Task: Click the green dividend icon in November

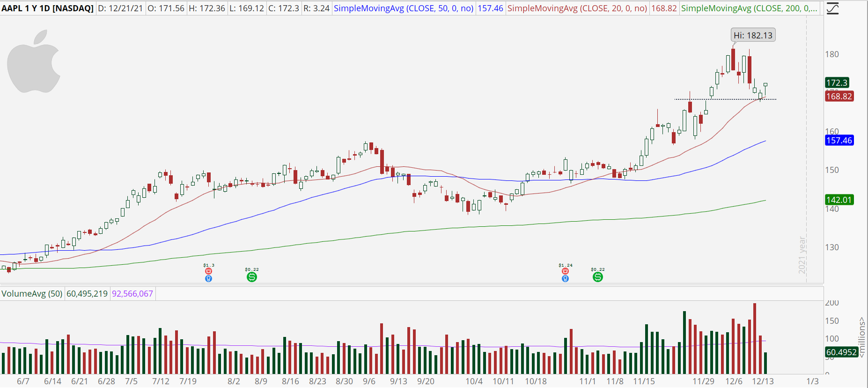Action: click(598, 277)
